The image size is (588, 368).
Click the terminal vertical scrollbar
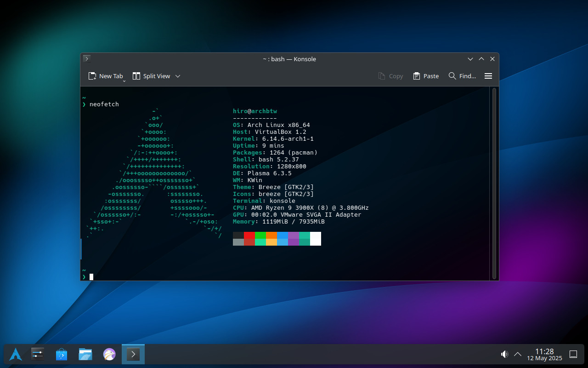click(494, 183)
